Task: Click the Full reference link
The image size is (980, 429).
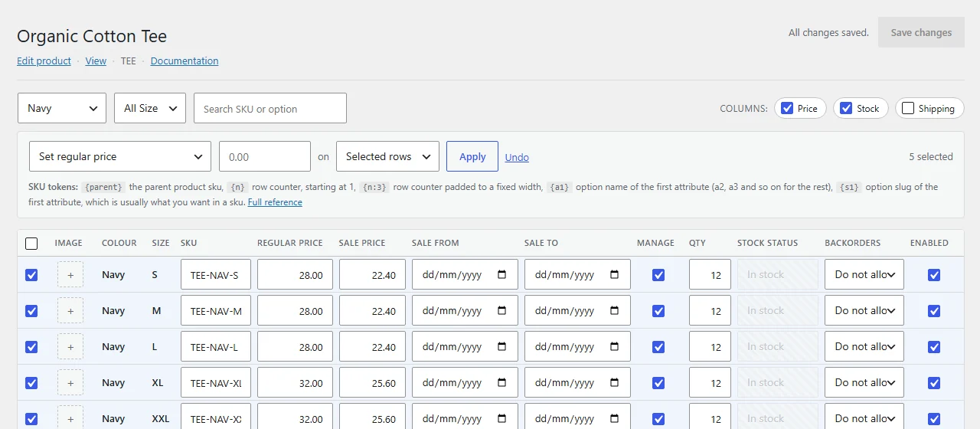Action: 275,202
